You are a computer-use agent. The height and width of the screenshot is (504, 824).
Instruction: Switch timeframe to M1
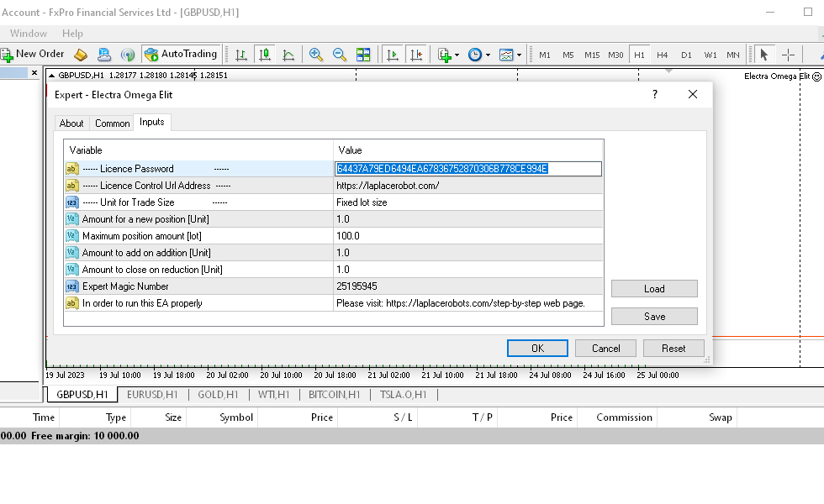coord(545,55)
